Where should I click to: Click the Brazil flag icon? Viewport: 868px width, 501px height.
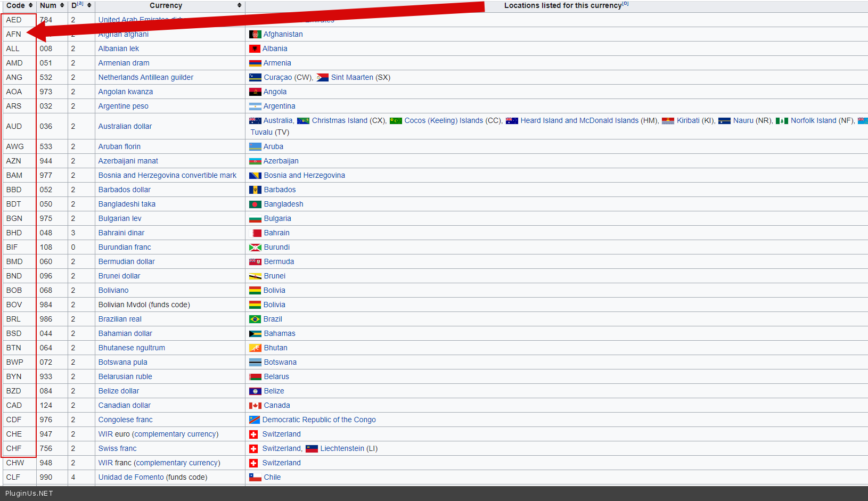tap(255, 319)
